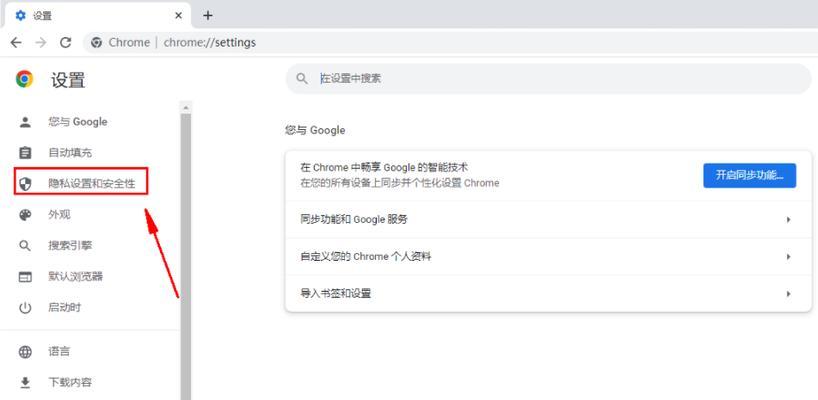
Task: Click the palette icon for 外观
Action: coord(25,214)
